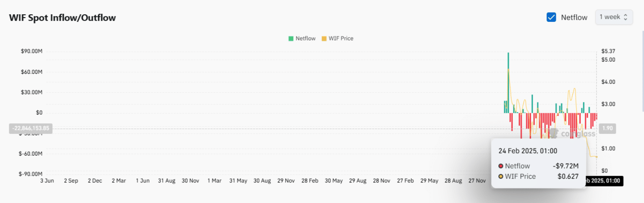This screenshot has width=644, height=203.
Task: Click the $90.00M y-axis label
Action: 31,52
